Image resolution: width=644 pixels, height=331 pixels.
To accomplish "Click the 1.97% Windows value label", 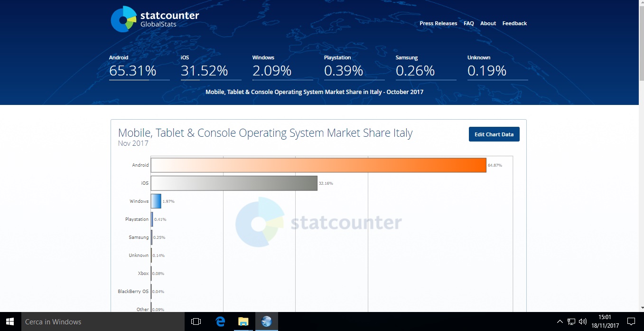I will pos(168,201).
